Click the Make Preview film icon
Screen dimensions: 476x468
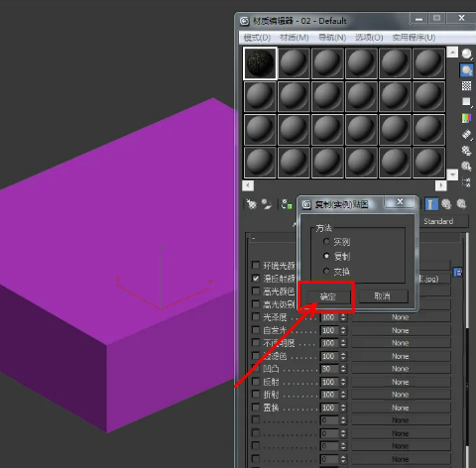point(466,134)
